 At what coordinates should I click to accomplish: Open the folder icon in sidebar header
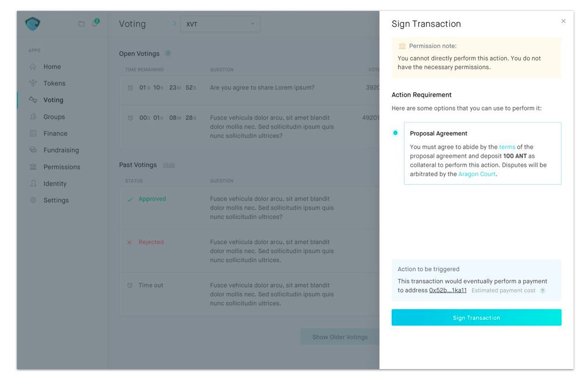click(81, 24)
